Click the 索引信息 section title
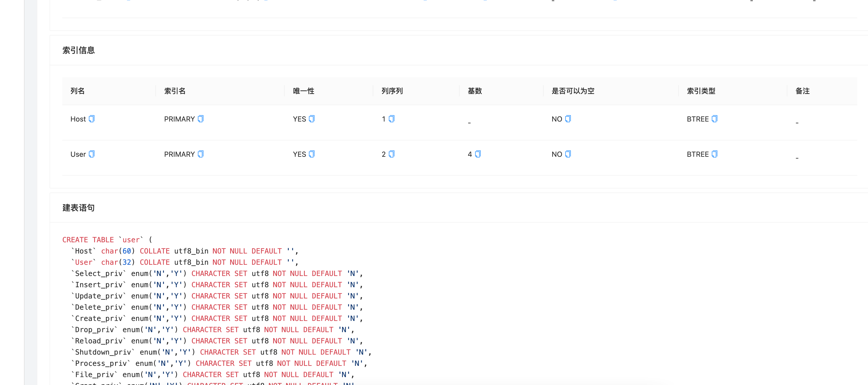 (79, 50)
